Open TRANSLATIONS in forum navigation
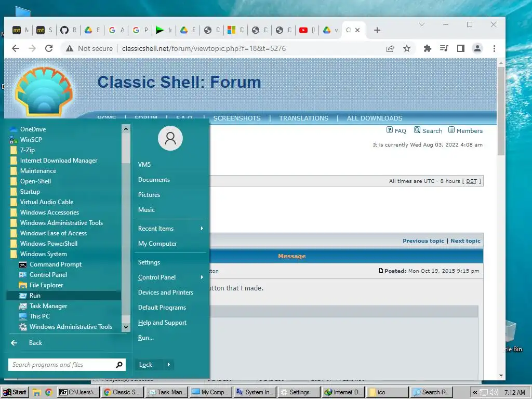532x399 pixels. click(303, 118)
